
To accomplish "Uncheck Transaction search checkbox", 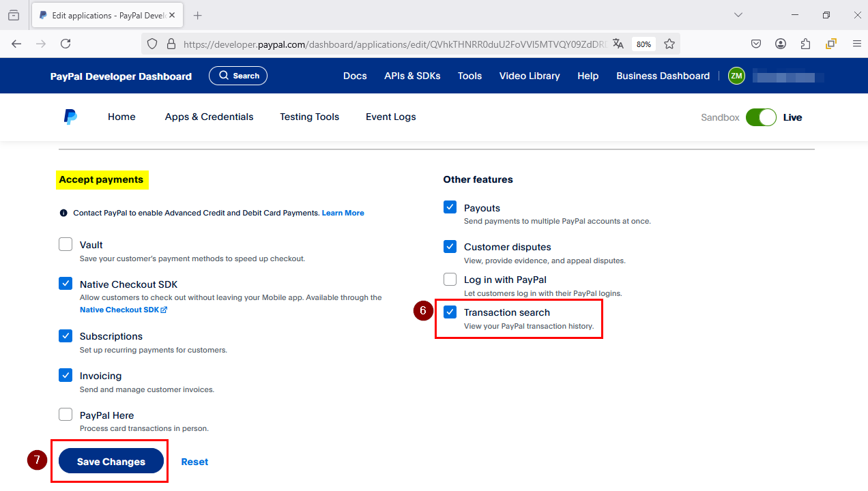I will tap(450, 312).
